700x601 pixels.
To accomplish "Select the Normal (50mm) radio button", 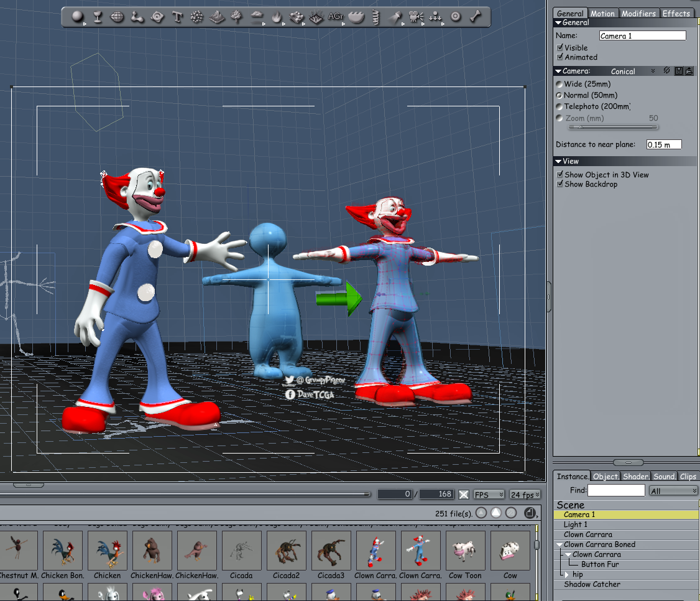I will (x=559, y=95).
